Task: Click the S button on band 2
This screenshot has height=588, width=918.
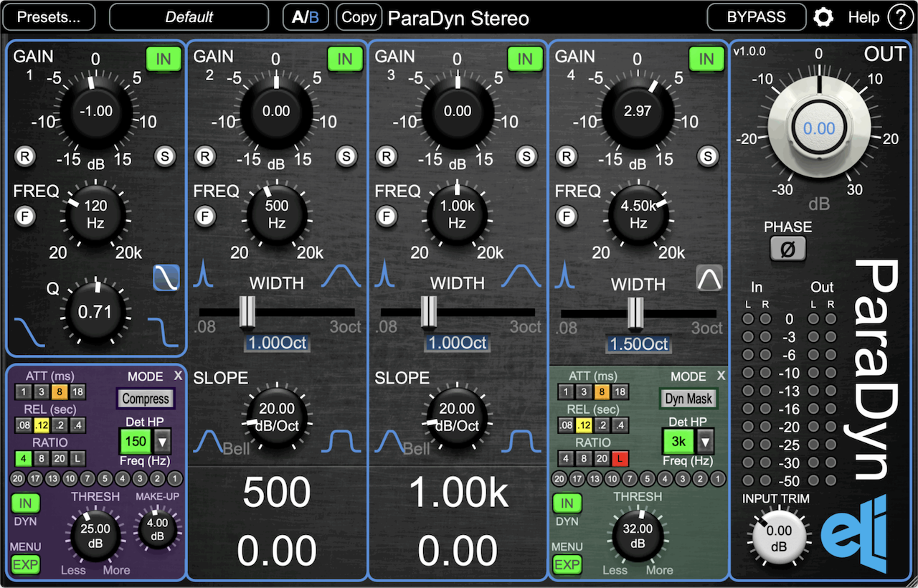Action: 346,156
